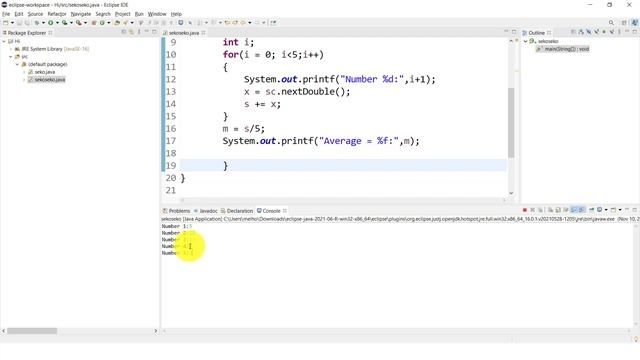Expand the JRE System Library node
Screen dimensions: 640x360
(11, 49)
